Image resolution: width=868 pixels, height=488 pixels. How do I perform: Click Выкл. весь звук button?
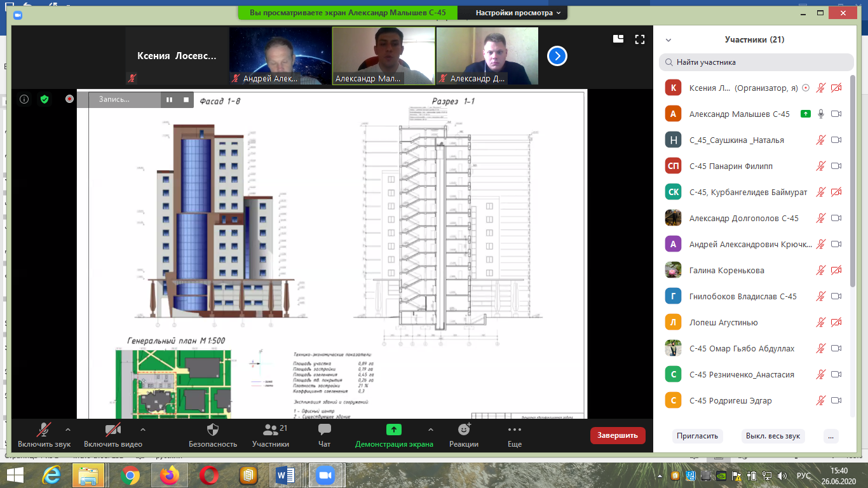773,436
